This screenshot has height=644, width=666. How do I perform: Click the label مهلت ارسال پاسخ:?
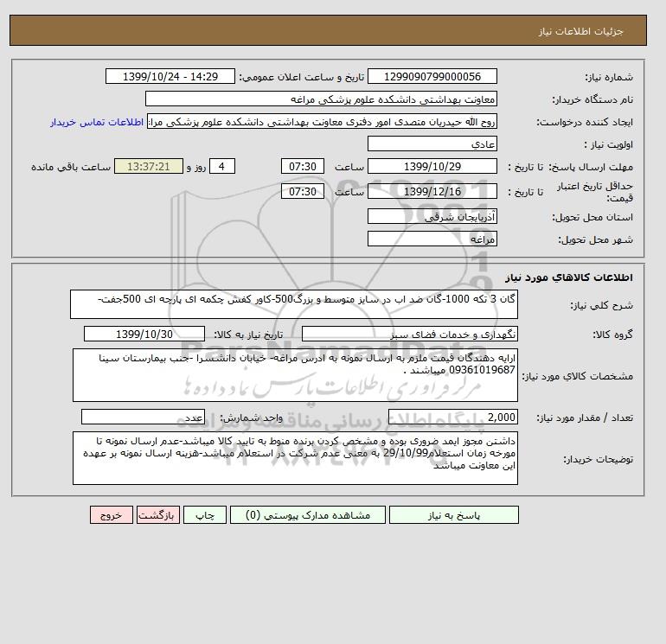click(592, 167)
